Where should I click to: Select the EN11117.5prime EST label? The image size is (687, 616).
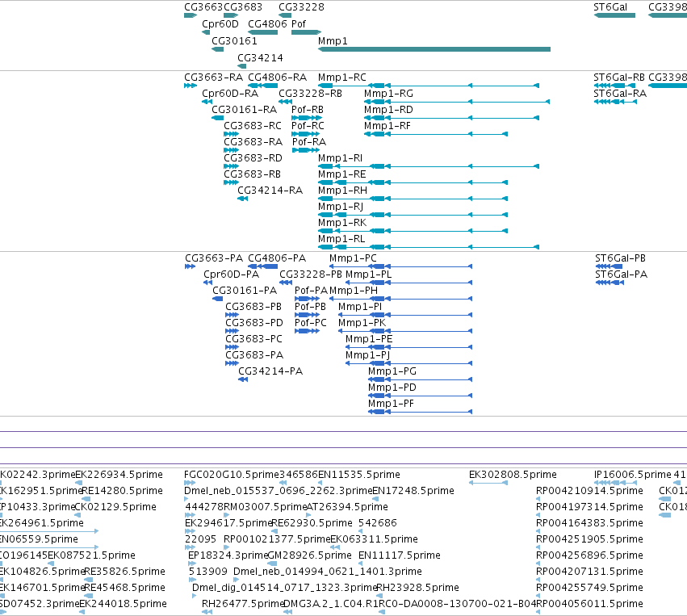[399, 555]
